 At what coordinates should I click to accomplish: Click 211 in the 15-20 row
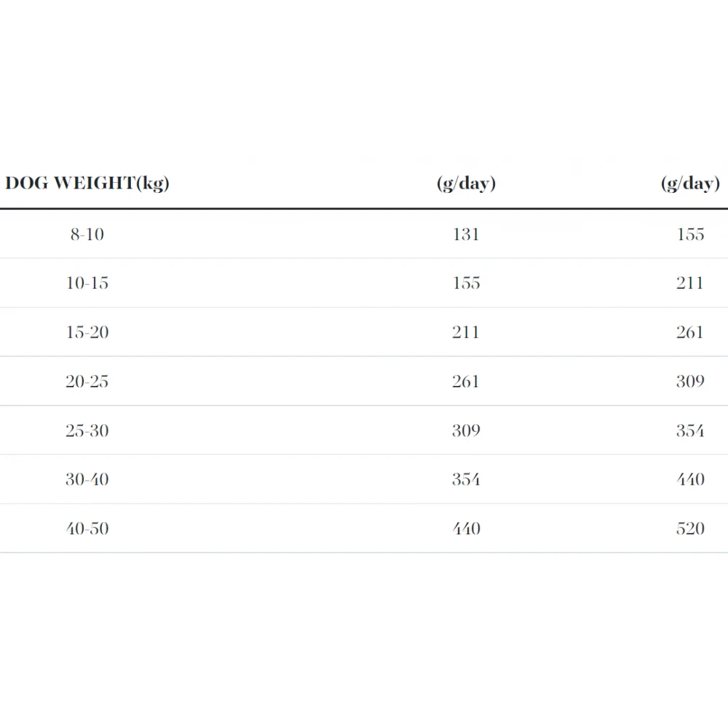tap(466, 333)
